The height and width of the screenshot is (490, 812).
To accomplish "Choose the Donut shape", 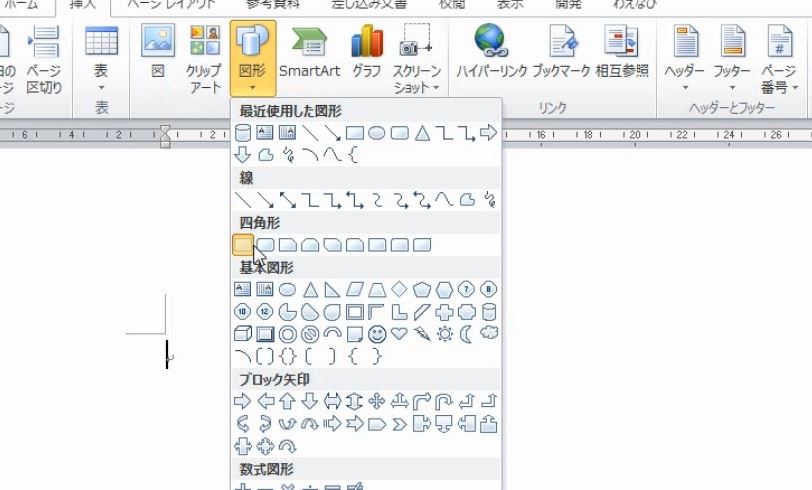I will tap(287, 334).
